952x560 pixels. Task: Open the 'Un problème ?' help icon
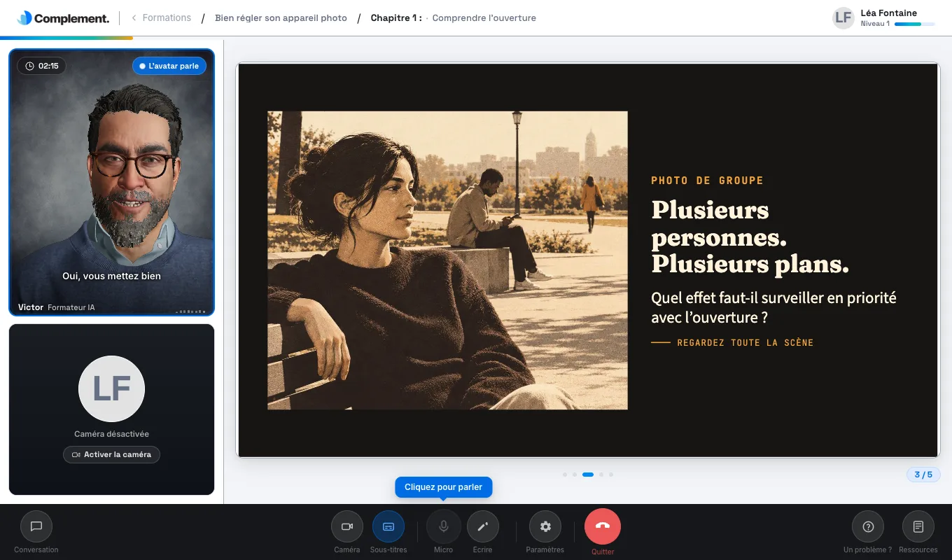pyautogui.click(x=868, y=526)
